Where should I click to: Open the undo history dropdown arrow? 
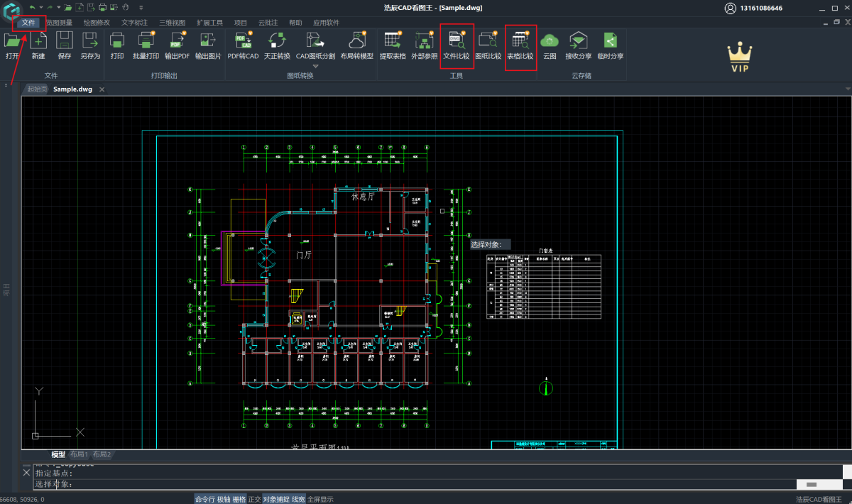40,7
